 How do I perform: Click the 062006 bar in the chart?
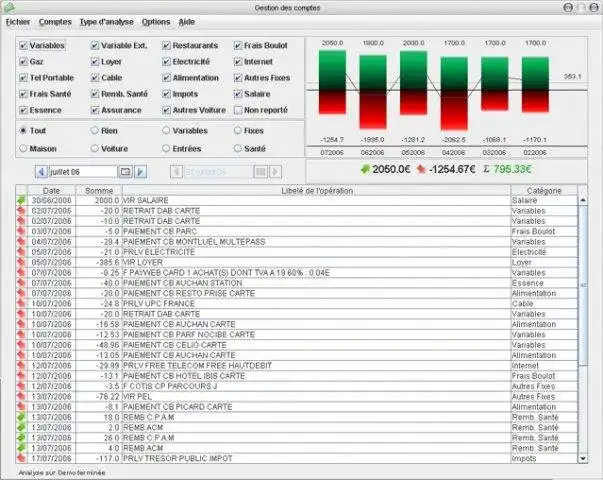coord(373,92)
